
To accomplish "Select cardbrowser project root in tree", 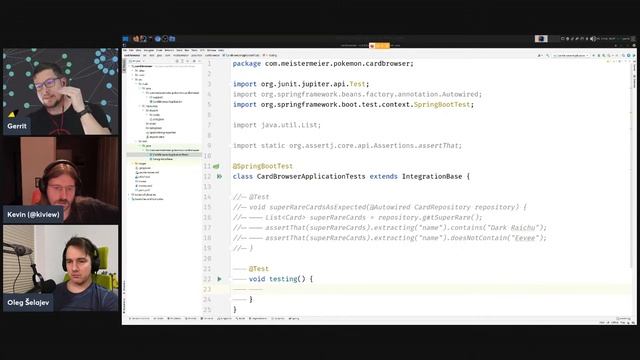I will point(142,66).
